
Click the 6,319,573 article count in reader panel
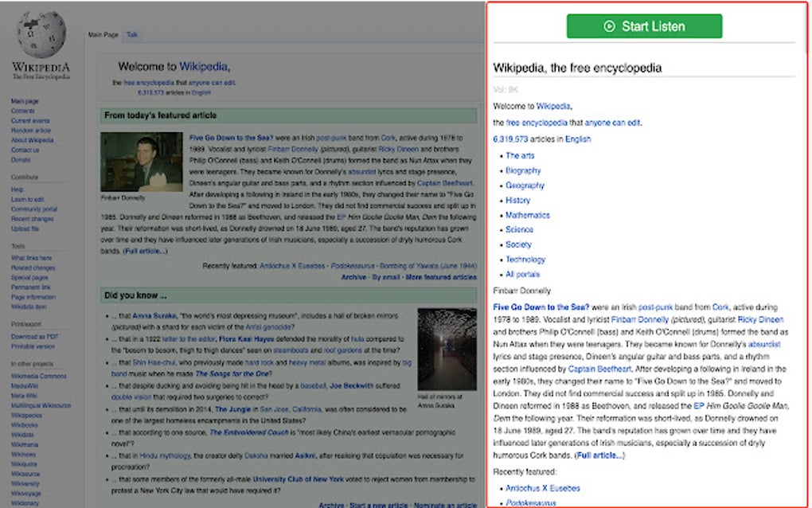510,139
